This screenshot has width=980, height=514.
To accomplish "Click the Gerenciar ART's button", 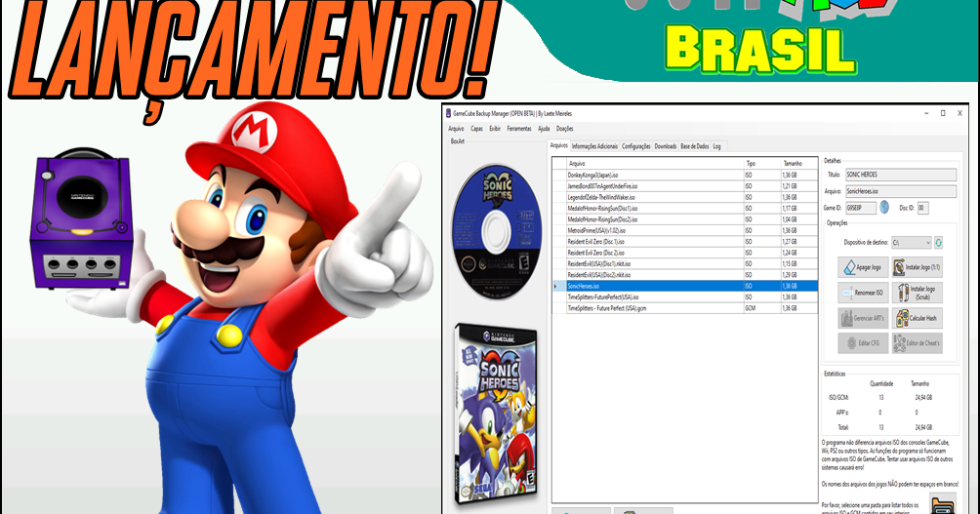I will tap(863, 318).
